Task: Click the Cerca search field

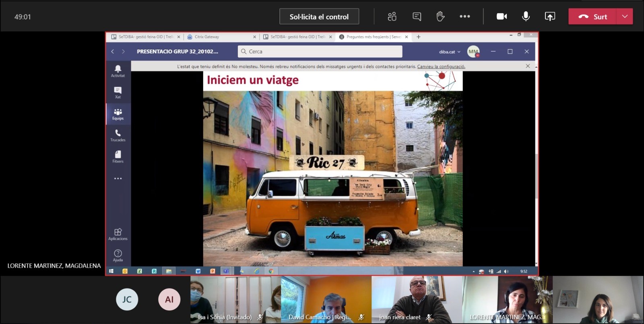Action: 320,51
